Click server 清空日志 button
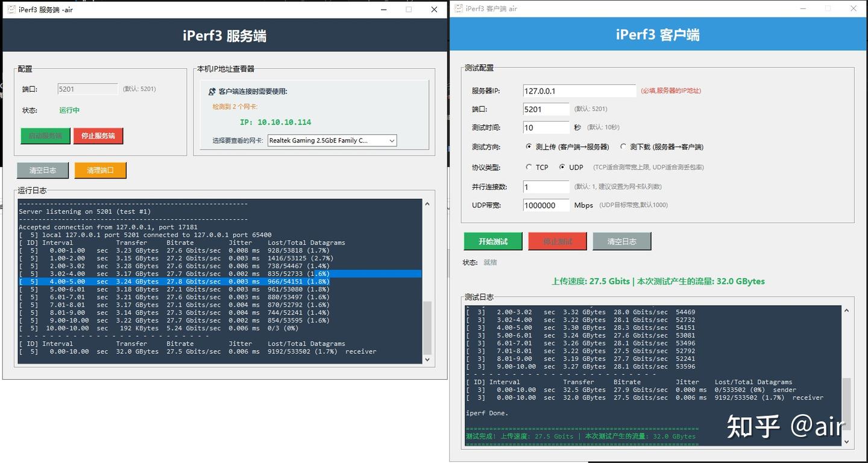The height and width of the screenshot is (463, 868). click(x=42, y=170)
